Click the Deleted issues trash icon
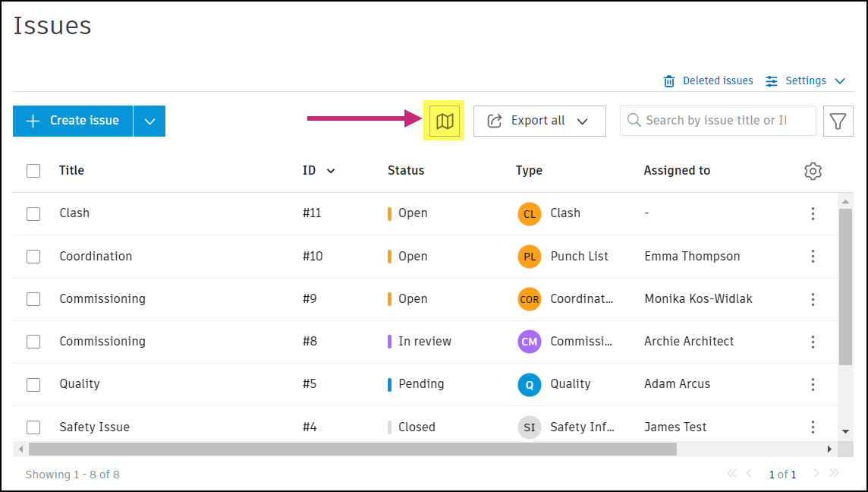This screenshot has width=868, height=492. [x=669, y=81]
